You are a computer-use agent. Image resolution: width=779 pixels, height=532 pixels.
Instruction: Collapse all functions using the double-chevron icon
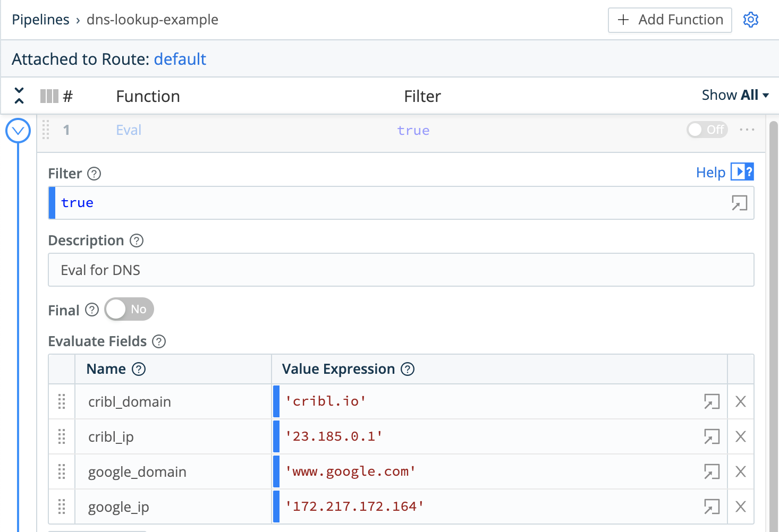click(19, 96)
